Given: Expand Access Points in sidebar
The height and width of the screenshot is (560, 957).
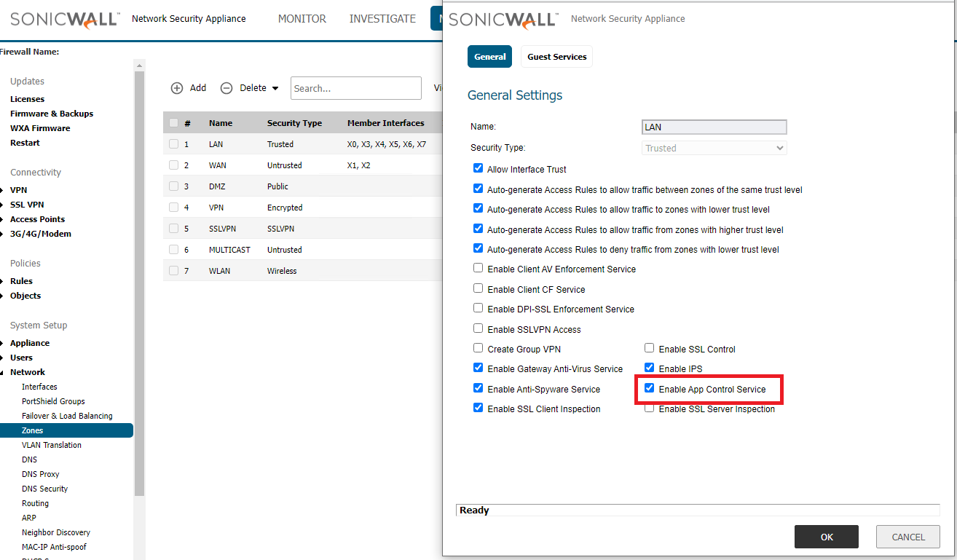Looking at the screenshot, I should tap(2, 219).
